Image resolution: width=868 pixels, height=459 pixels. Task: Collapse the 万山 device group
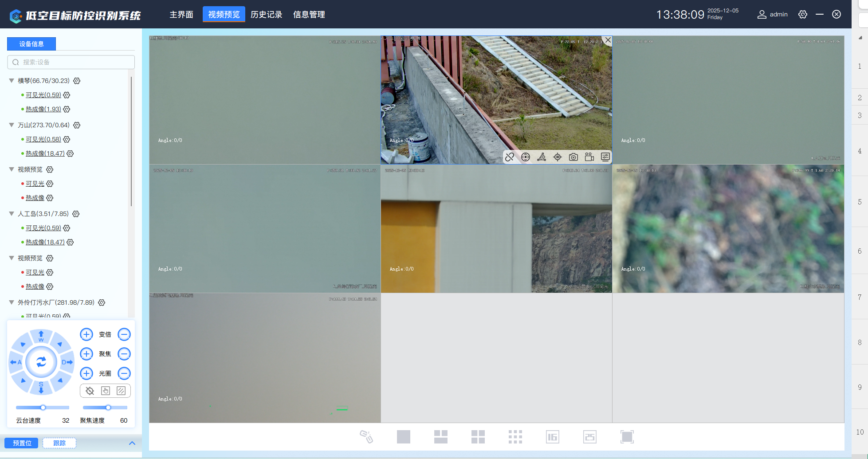(x=12, y=125)
